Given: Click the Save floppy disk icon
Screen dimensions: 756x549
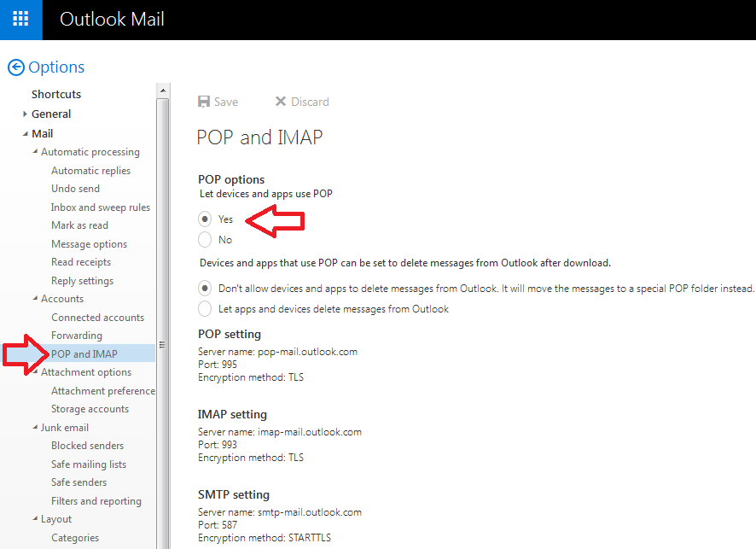Looking at the screenshot, I should 204,102.
